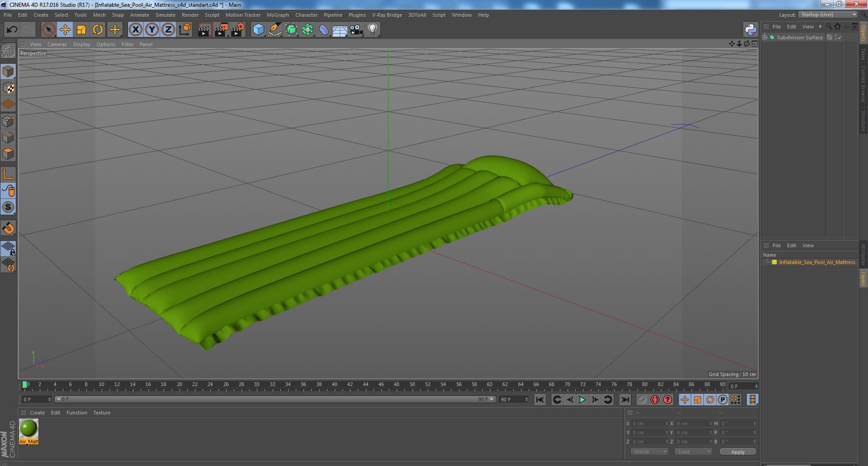The image size is (868, 466).
Task: Toggle position keyframe recording
Action: point(685,400)
